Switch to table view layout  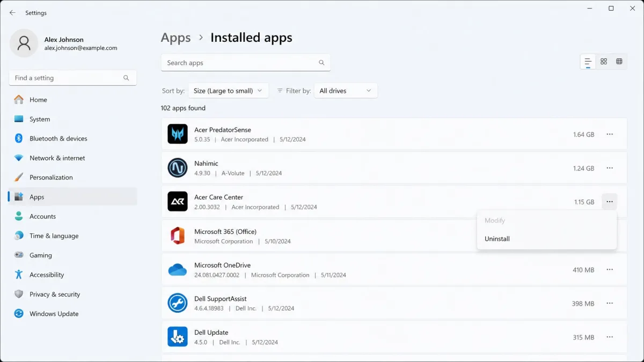pyautogui.click(x=619, y=62)
